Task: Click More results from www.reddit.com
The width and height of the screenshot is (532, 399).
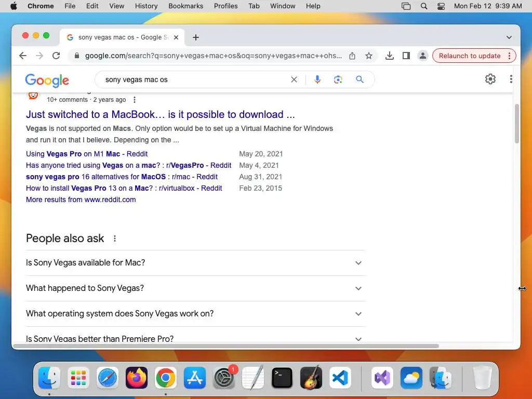Action: point(81,199)
